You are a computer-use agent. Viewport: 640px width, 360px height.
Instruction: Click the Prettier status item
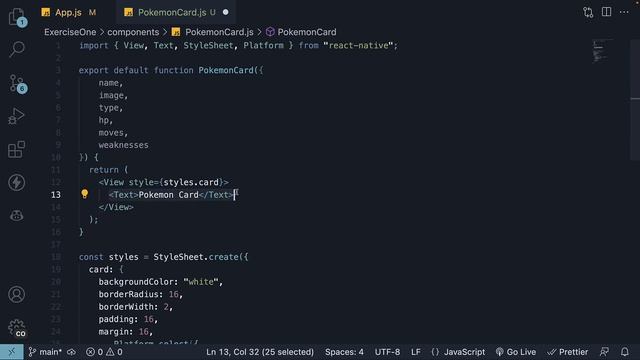click(x=568, y=352)
